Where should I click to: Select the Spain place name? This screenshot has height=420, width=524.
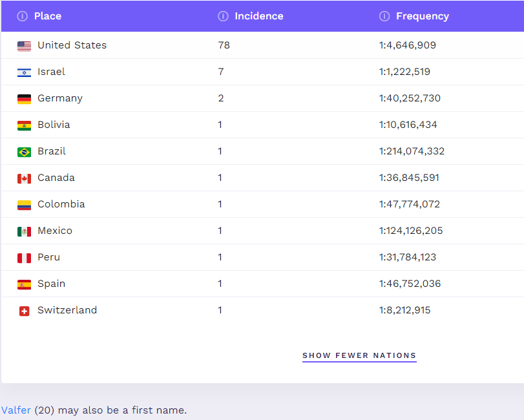pyautogui.click(x=52, y=284)
